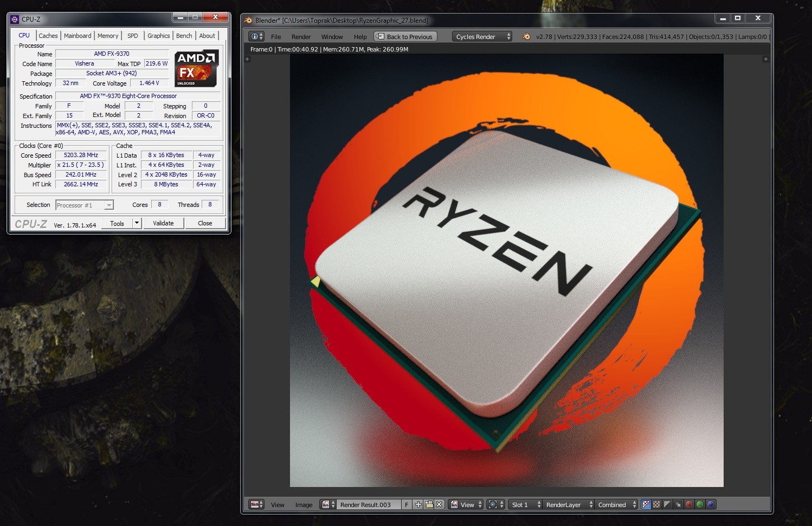Show Z-buffer channel display
Screen dimensions: 812x526
(678, 504)
